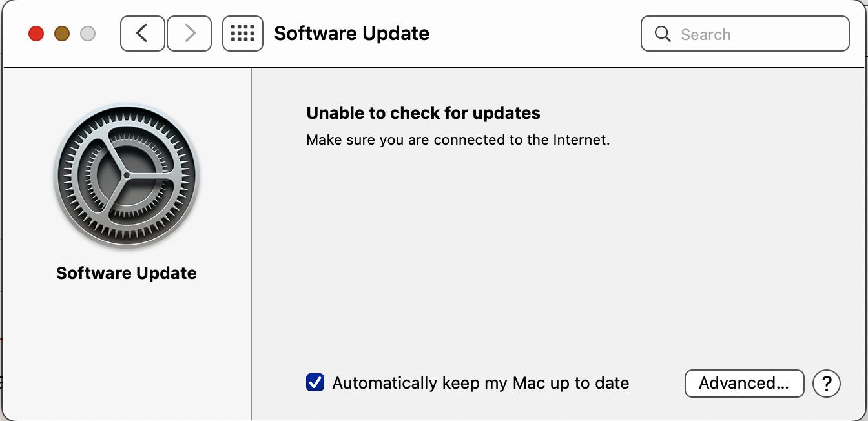Click the grey zoom window button
The image size is (868, 421).
click(x=88, y=33)
